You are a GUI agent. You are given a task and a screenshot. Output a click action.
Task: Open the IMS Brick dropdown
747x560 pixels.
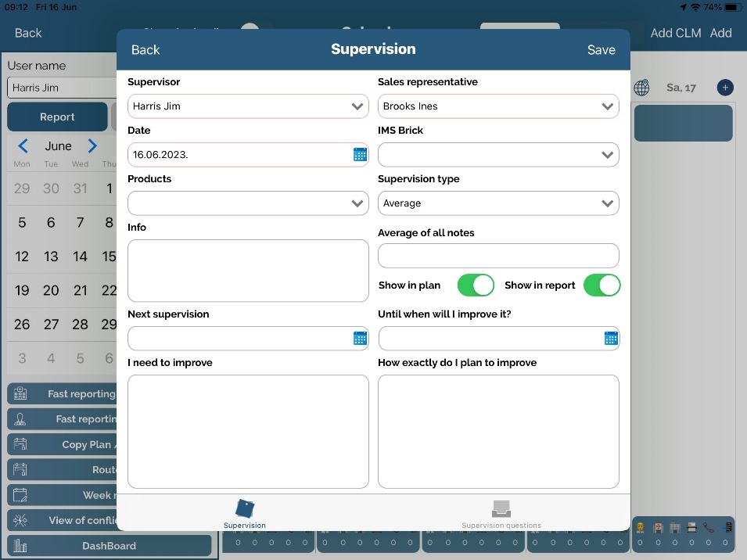pos(498,155)
